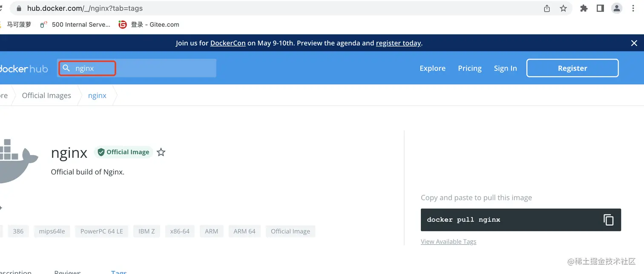
Task: Click the share icon in the address bar
Action: click(547, 9)
